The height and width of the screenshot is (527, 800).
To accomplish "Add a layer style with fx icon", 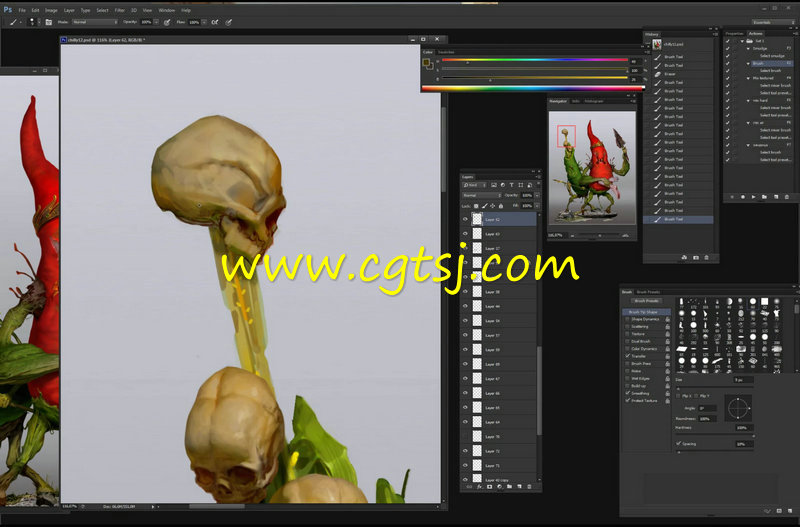I will point(479,487).
